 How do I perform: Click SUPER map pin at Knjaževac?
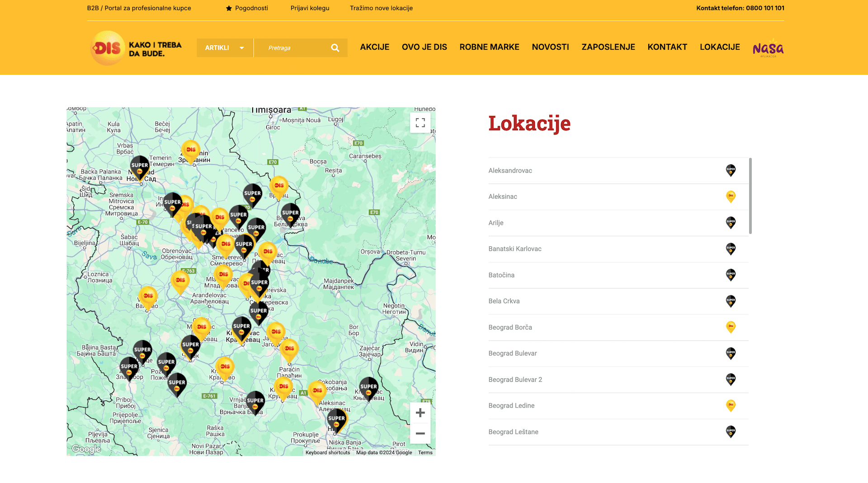pyautogui.click(x=368, y=389)
